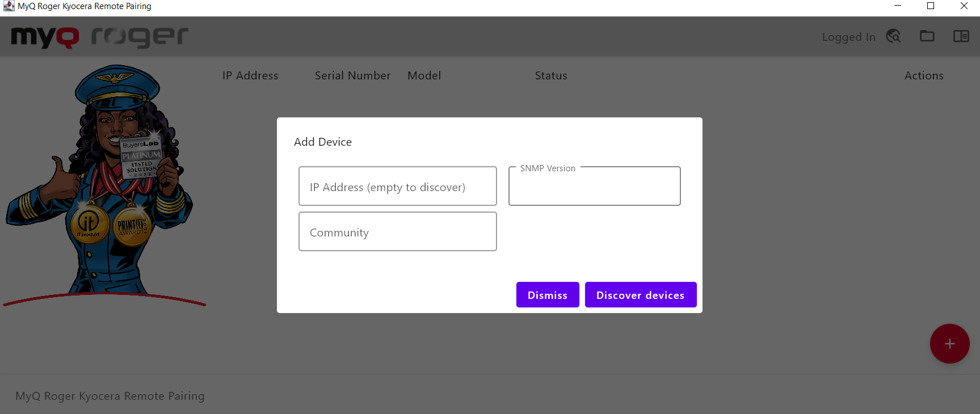This screenshot has height=414, width=980.
Task: Close the MyQ Roger window
Action: point(964,6)
